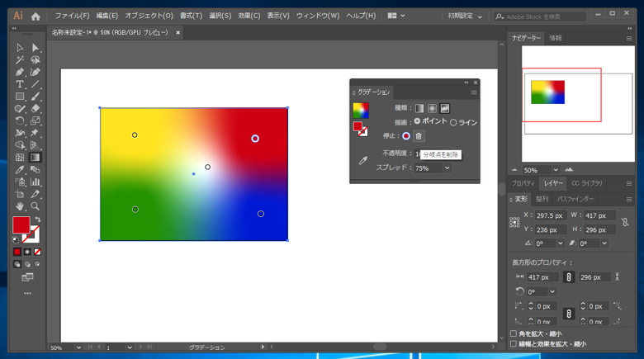Select the Perspective Grid tool
This screenshot has width=644, height=359.
click(36, 145)
